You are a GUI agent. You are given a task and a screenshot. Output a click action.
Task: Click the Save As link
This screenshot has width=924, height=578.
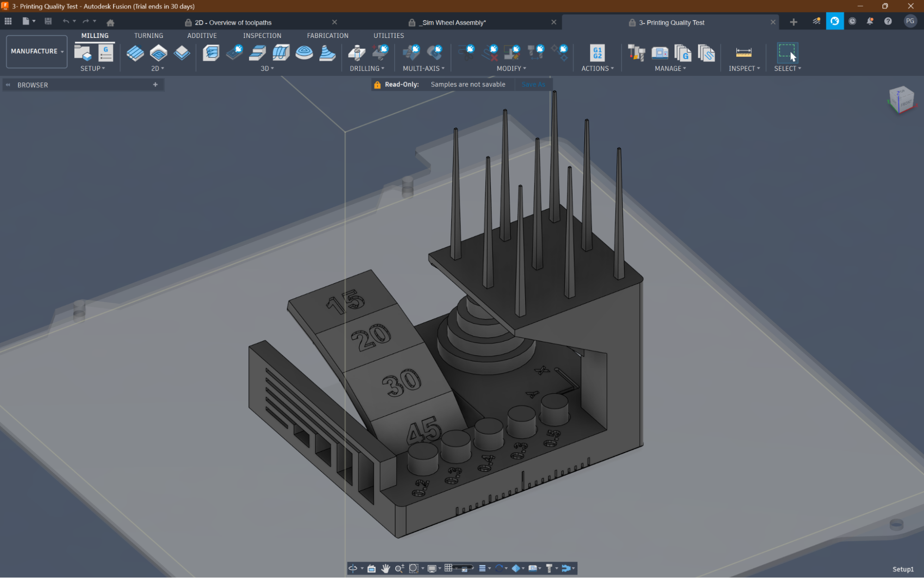533,85
